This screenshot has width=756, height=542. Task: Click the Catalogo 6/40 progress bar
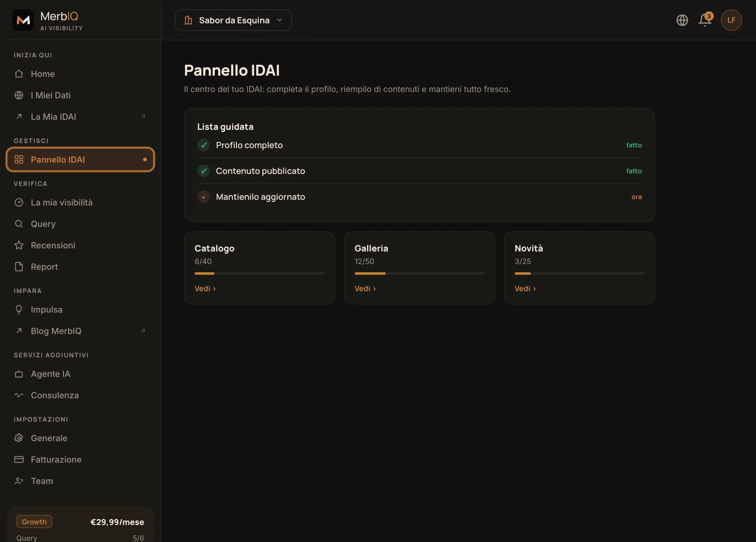[259, 274]
